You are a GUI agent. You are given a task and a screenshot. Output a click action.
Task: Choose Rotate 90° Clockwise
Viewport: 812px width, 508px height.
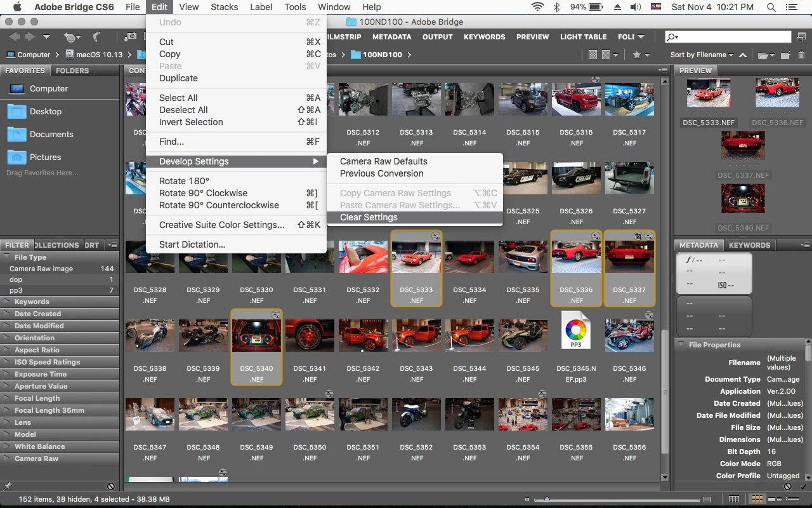tap(236, 193)
